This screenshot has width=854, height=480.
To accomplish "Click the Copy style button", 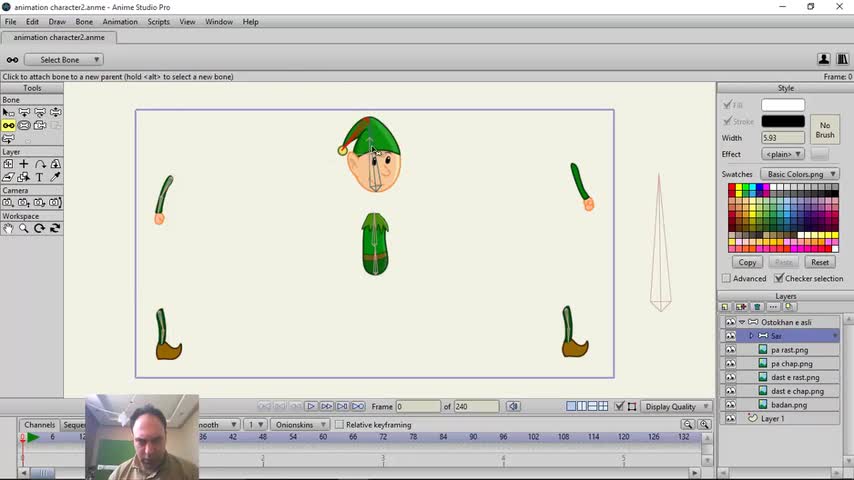I will click(x=747, y=262).
